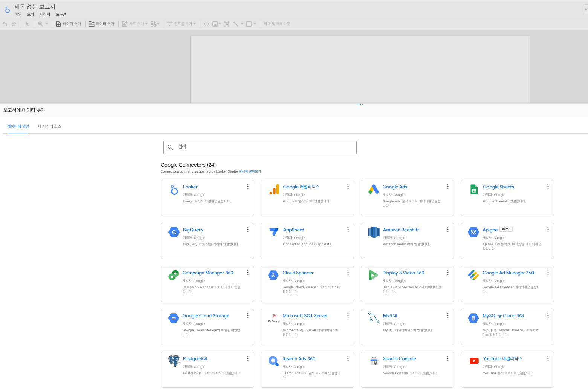Image resolution: width=588 pixels, height=392 pixels.
Task: Open more options for Looker card
Action: (248, 187)
